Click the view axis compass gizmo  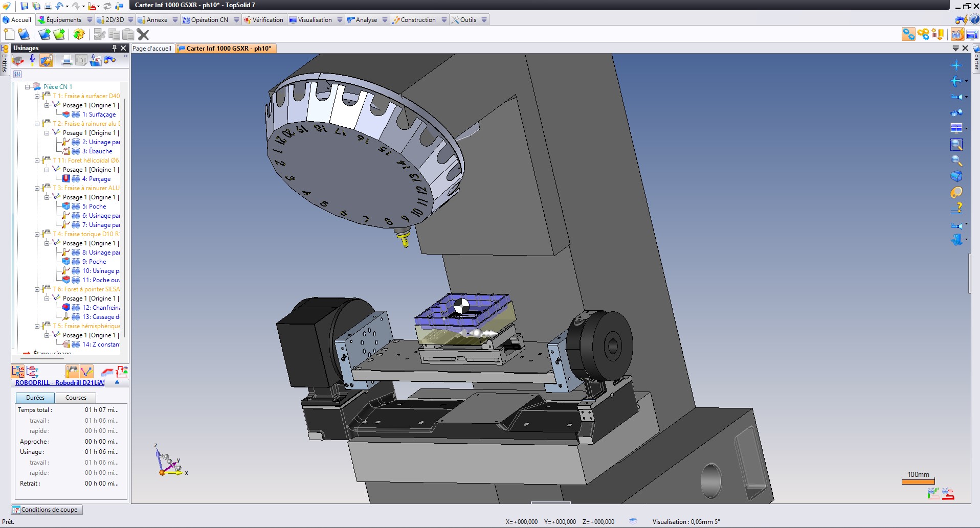tap(170, 461)
